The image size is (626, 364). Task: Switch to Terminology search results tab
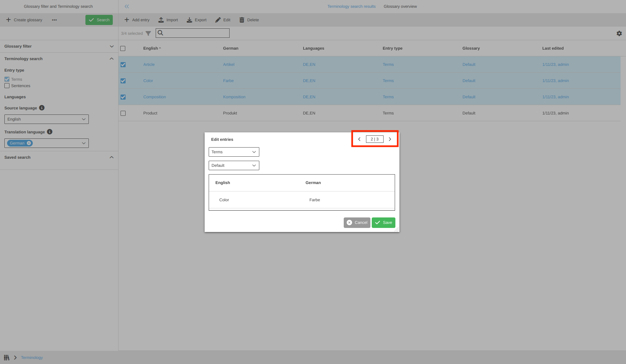(351, 6)
